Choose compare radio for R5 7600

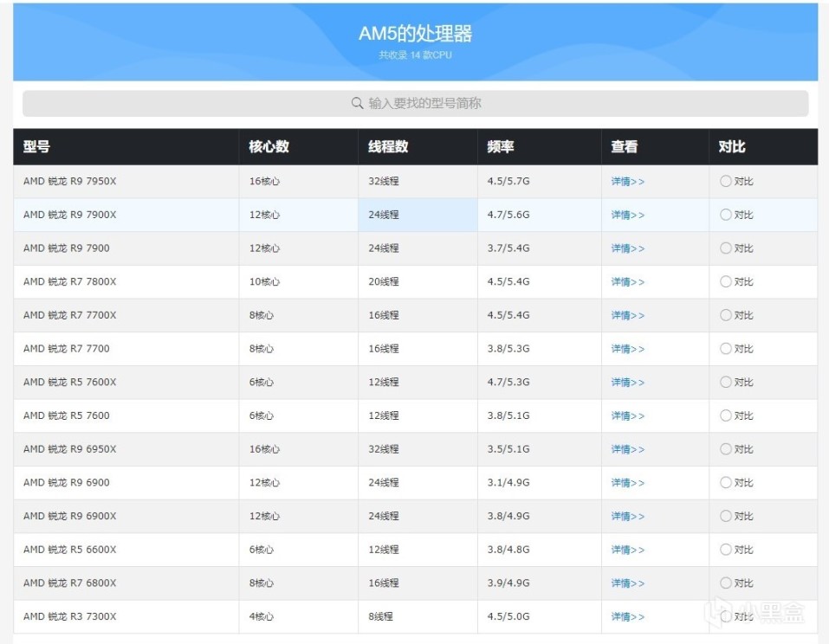(x=725, y=415)
